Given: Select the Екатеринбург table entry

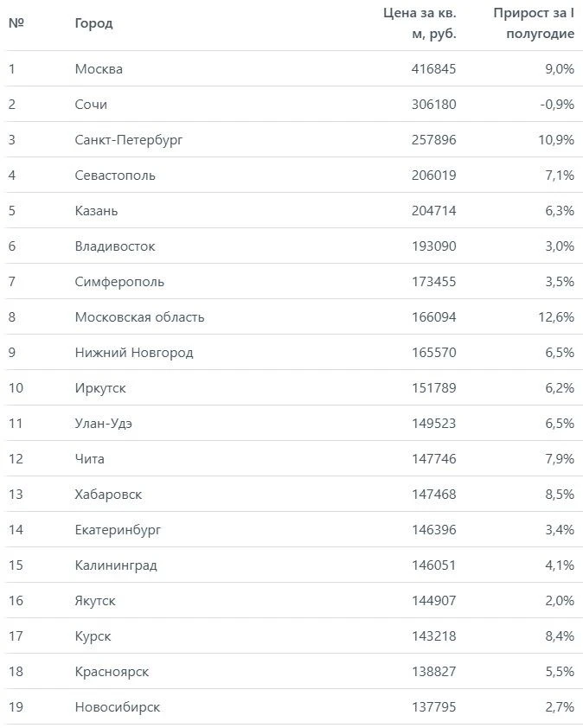Looking at the screenshot, I should pos(118,530).
